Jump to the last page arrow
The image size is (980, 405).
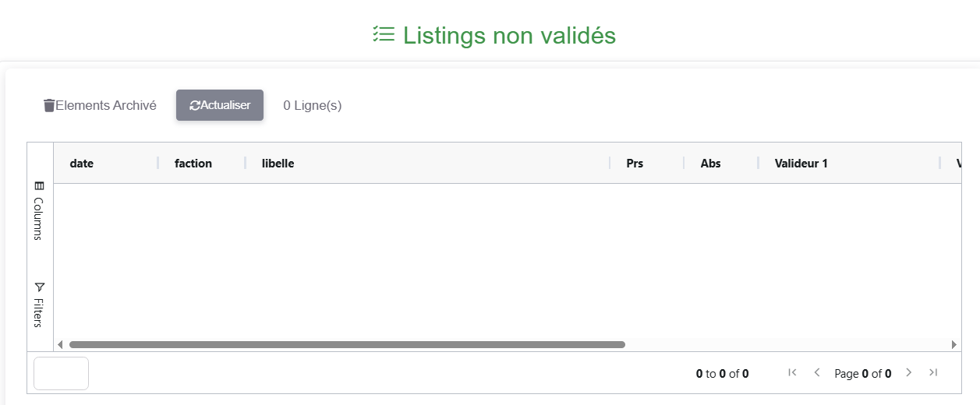tap(933, 373)
